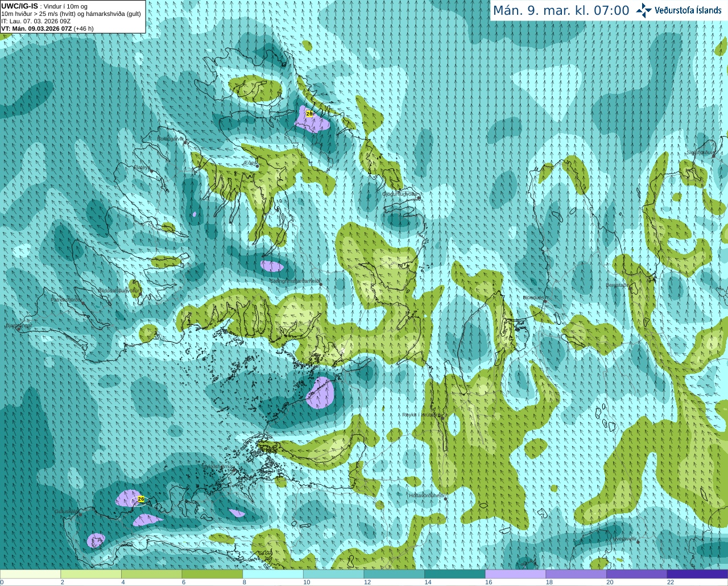The width and height of the screenshot is (728, 586).
Task: Click the yellow 26 gust marker in the Westfjords
Action: click(309, 114)
